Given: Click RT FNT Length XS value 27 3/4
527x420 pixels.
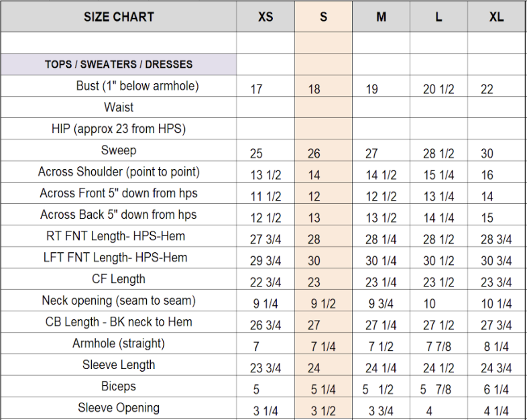Looking at the screenshot, I should [266, 240].
